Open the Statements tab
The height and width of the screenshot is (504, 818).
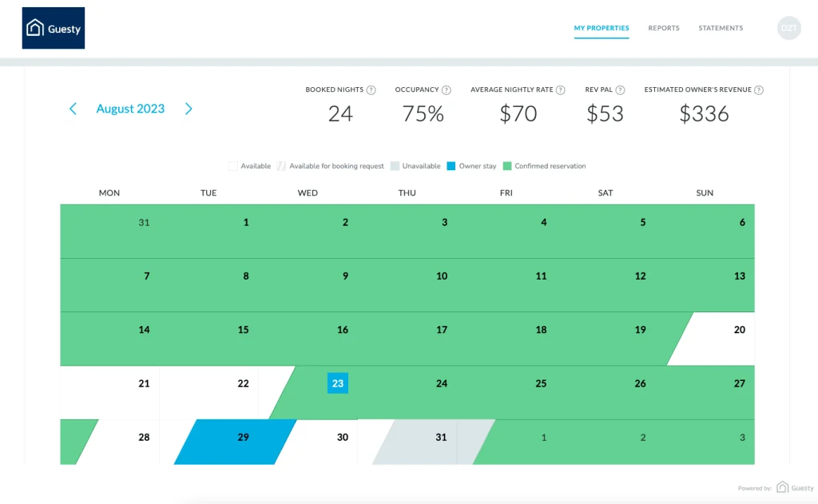point(721,28)
